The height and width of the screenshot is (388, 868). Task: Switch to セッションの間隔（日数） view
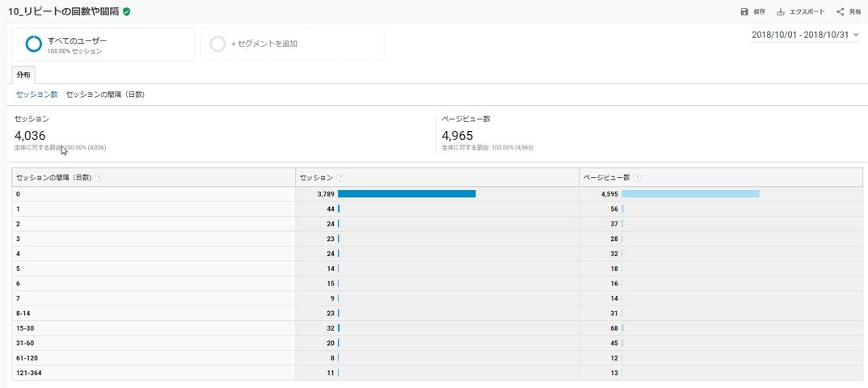(x=105, y=95)
